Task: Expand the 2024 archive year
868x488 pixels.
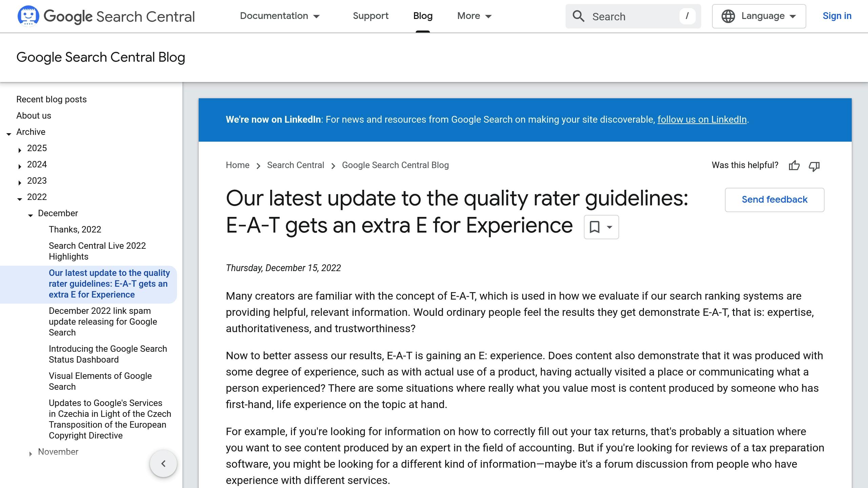Action: pos(20,166)
